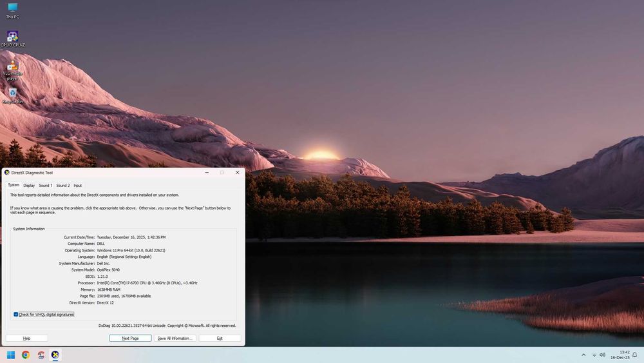
Task: Click the Language value English
Action: click(124, 257)
